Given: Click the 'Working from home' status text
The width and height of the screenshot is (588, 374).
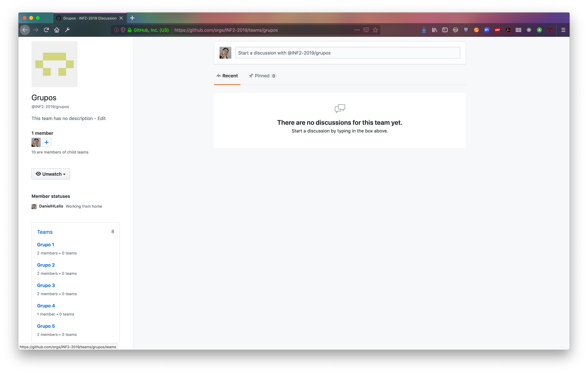Looking at the screenshot, I should pyautogui.click(x=84, y=206).
